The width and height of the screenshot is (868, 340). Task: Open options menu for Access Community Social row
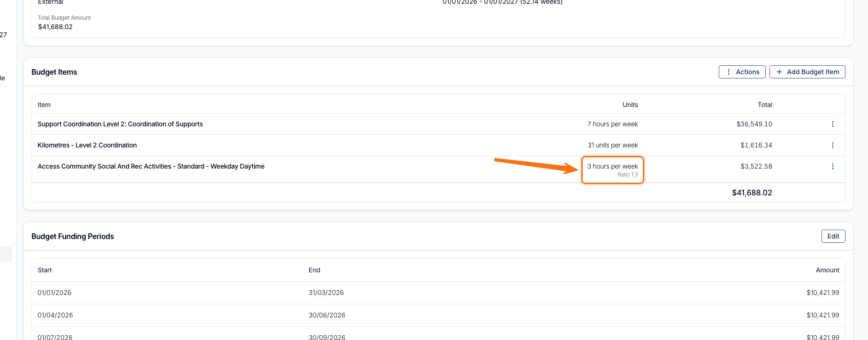(833, 166)
